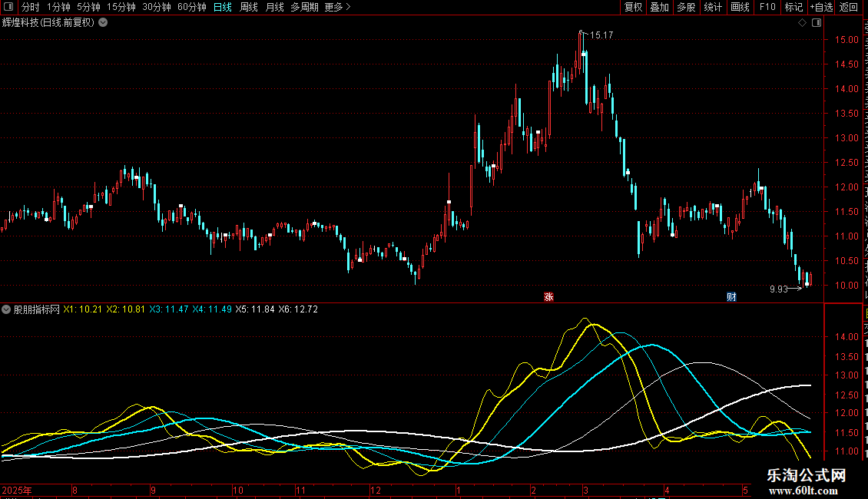This screenshot has height=499, width=868.
Task: Toggle the left sidebar panel icon
Action: click(x=8, y=7)
